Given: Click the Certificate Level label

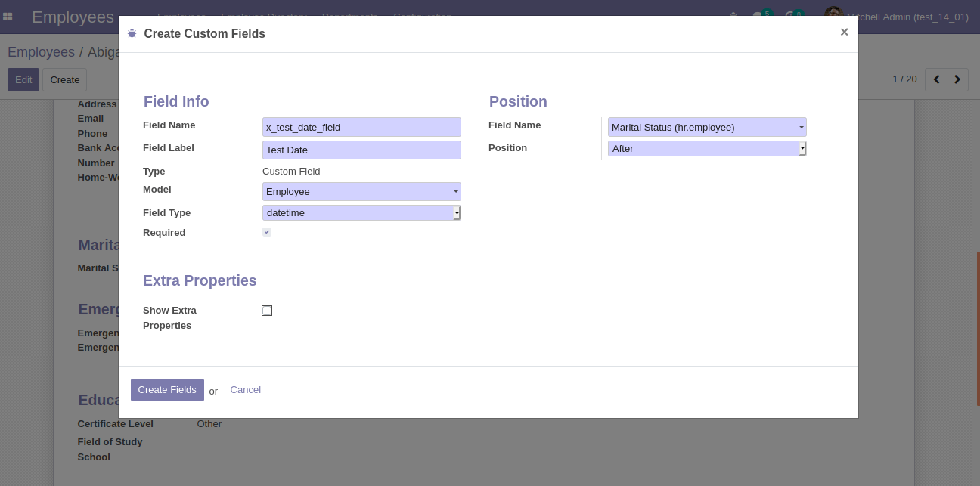Looking at the screenshot, I should [x=115, y=424].
